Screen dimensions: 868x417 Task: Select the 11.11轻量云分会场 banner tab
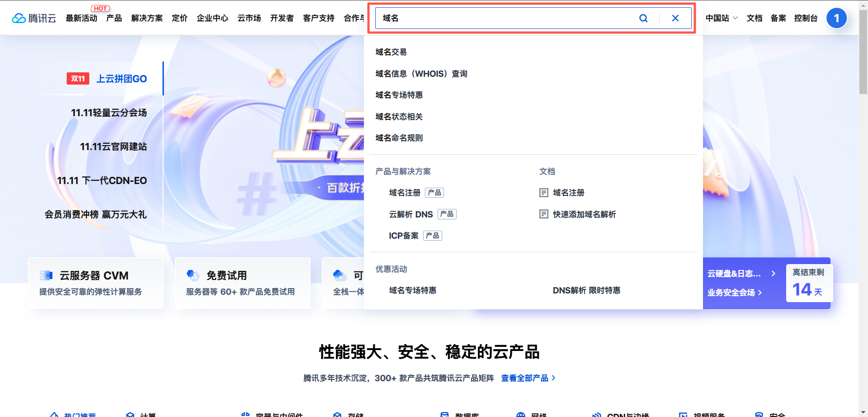[109, 113]
